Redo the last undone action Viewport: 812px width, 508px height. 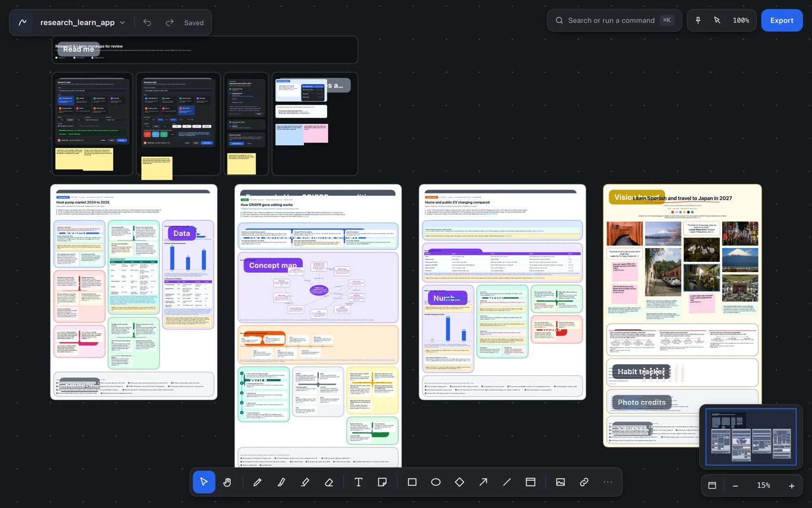point(170,22)
